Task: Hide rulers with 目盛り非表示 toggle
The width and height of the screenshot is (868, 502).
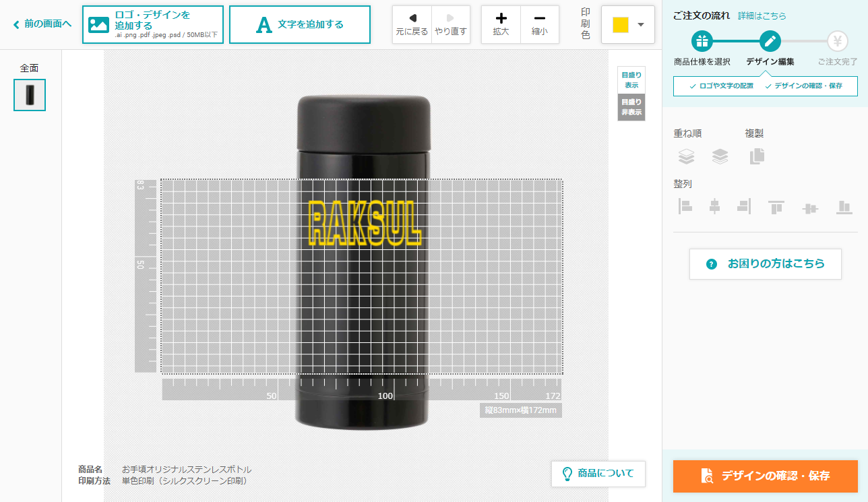Action: point(631,107)
